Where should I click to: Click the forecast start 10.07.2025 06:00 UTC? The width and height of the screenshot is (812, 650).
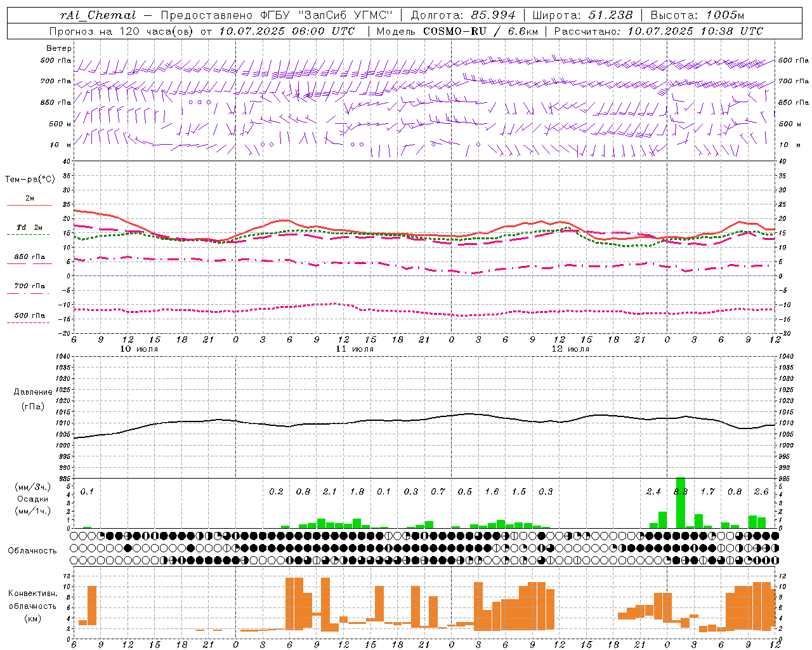point(287,31)
